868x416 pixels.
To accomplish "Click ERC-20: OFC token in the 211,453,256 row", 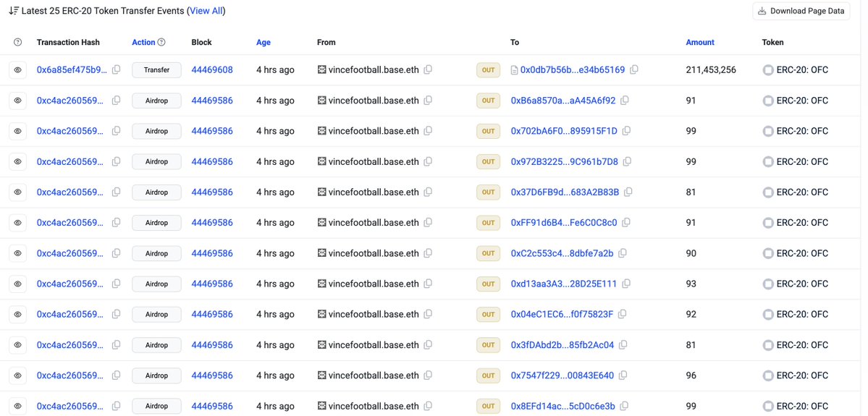I will point(802,70).
